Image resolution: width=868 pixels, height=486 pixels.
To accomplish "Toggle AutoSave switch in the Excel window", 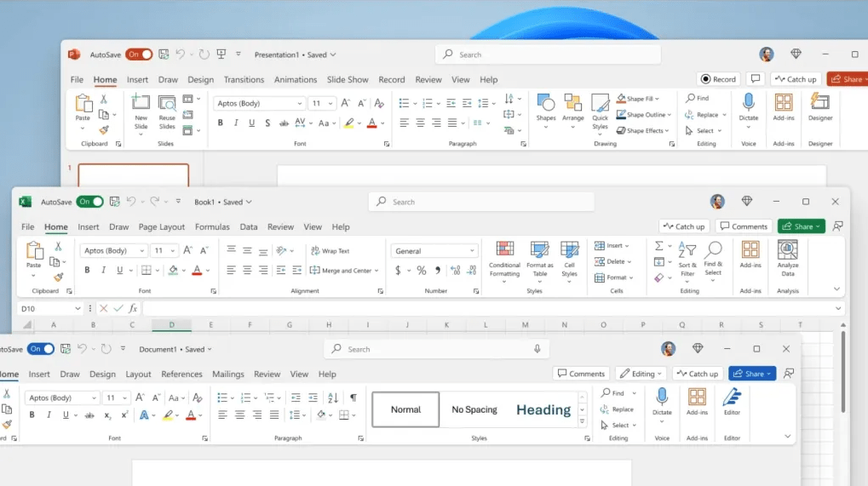I will click(x=89, y=202).
